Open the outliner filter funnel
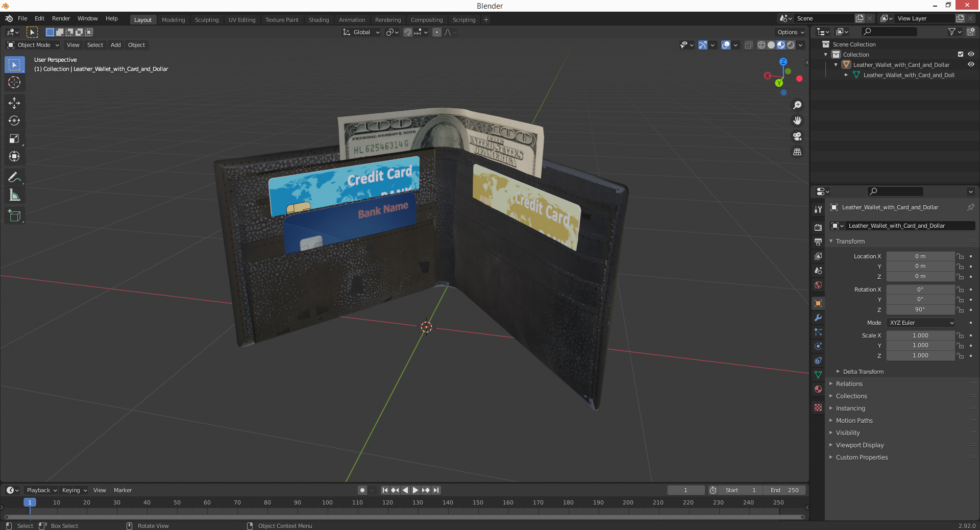 (x=954, y=32)
